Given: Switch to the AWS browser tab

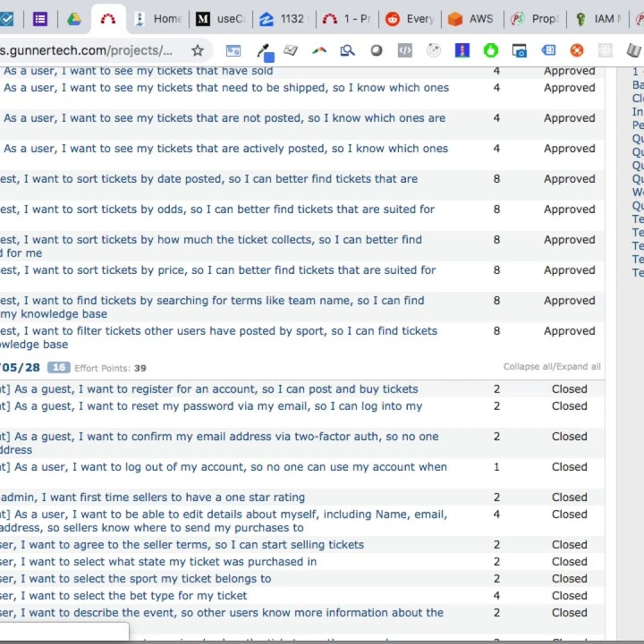Looking at the screenshot, I should [471, 19].
